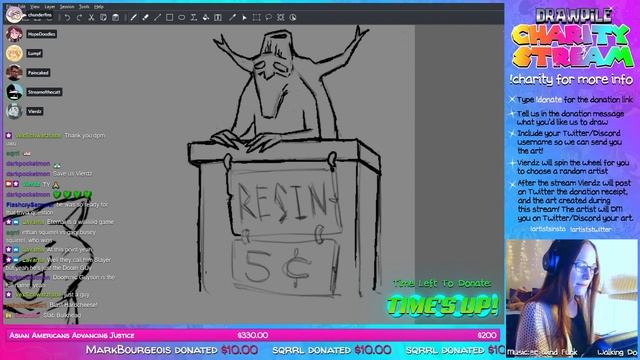Click the Paste clipboard icon

116,18
